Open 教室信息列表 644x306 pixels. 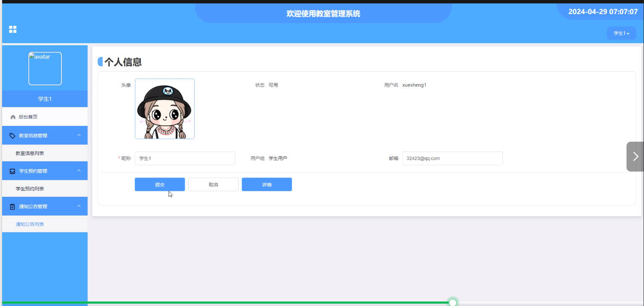[x=45, y=153]
